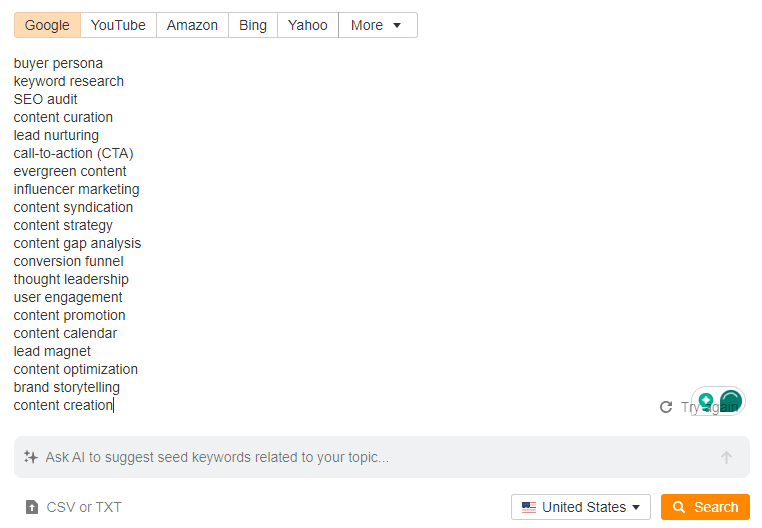Click the Try again refresh icon
The image size is (762, 528).
pyautogui.click(x=666, y=407)
